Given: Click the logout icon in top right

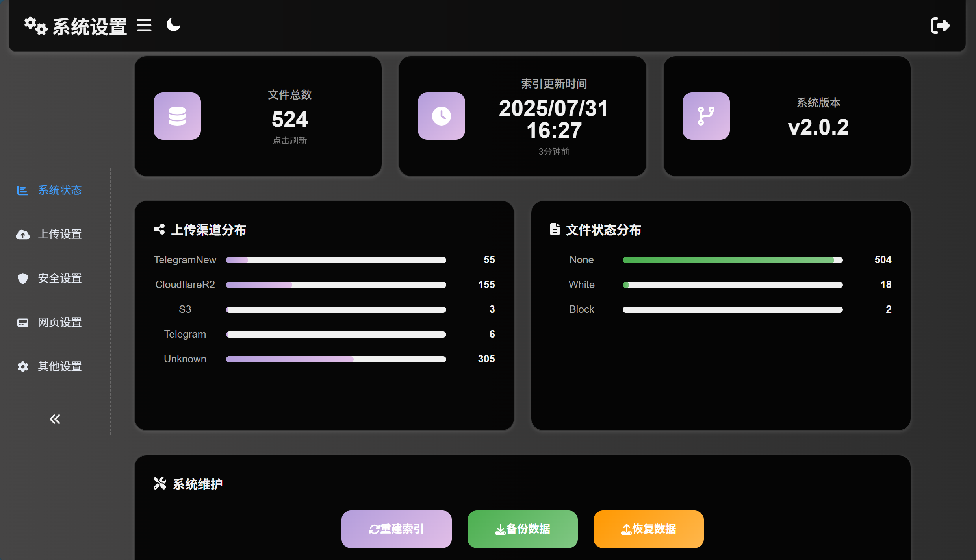Looking at the screenshot, I should point(941,25).
